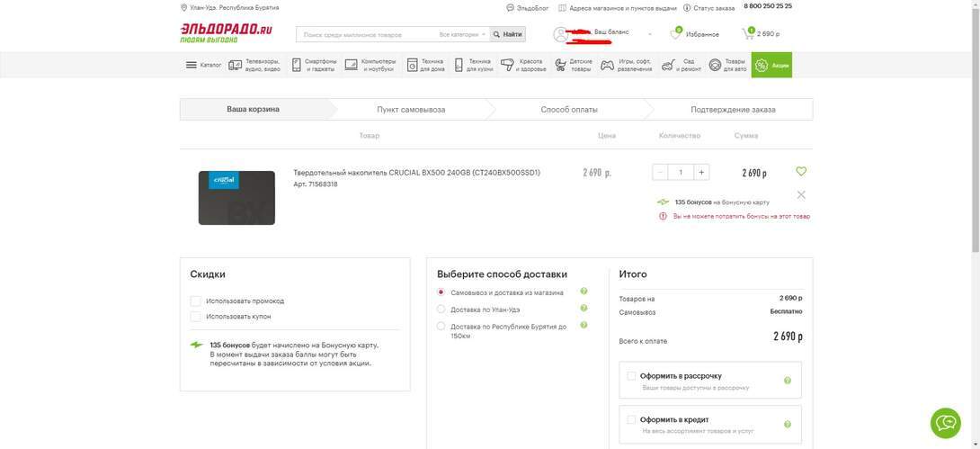The image size is (980, 449).
Task: Enable the Использовать промокод checkbox
Action: (196, 301)
